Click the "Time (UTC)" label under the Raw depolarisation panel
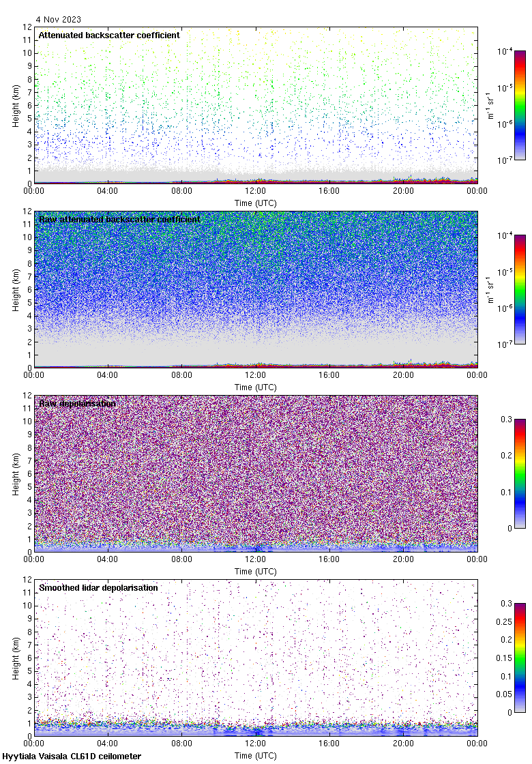 point(255,572)
